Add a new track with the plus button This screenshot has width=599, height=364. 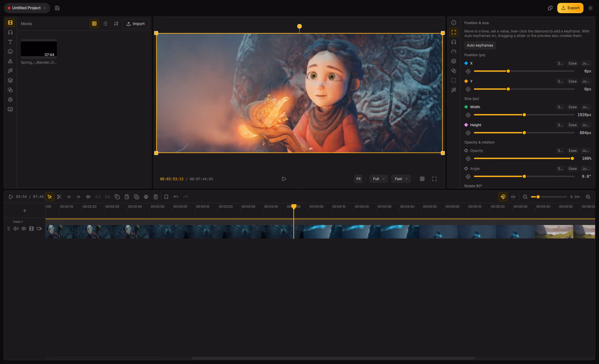tap(25, 211)
